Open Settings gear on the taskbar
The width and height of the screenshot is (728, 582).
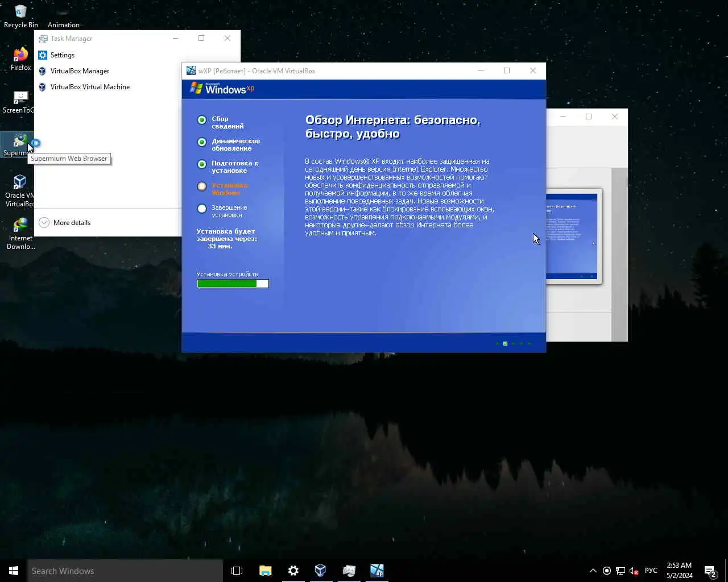(293, 571)
